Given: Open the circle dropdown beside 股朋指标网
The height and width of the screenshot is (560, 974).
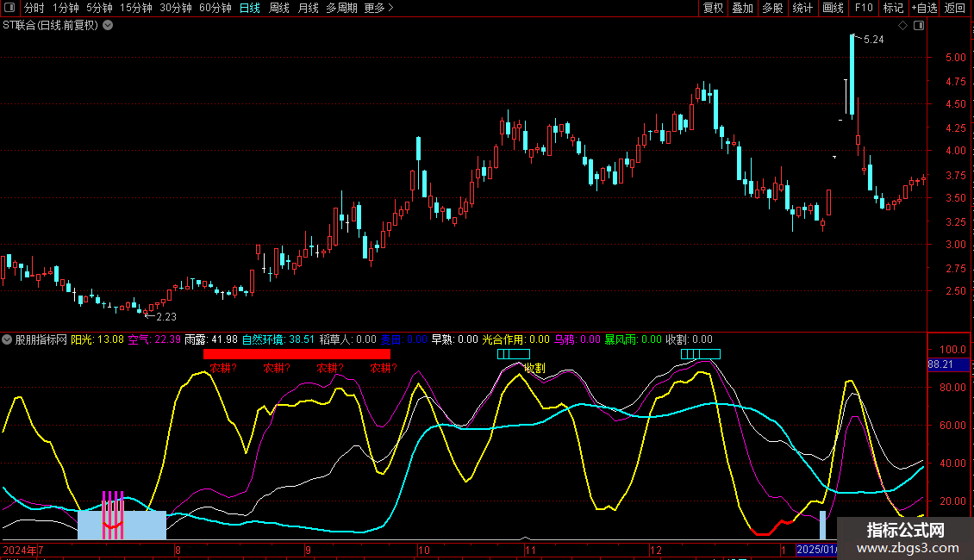Looking at the screenshot, I should pos(7,339).
